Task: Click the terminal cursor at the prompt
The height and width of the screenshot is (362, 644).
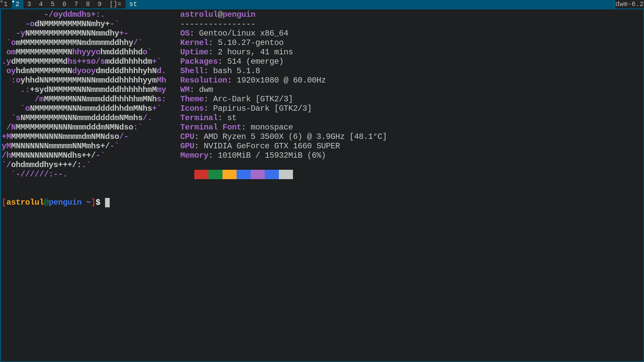Action: point(107,203)
